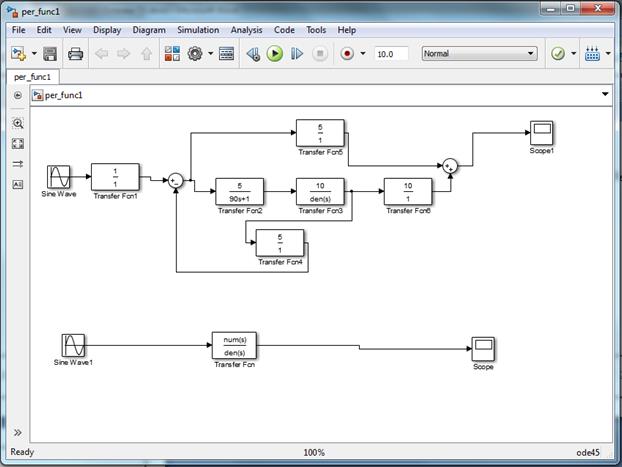The width and height of the screenshot is (622, 467).
Task: Open the lower Scope block
Action: 483,349
